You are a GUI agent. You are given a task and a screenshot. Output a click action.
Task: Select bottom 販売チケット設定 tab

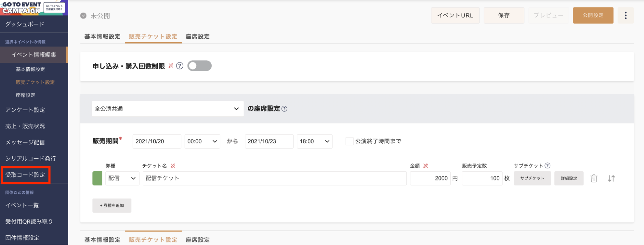point(153,240)
